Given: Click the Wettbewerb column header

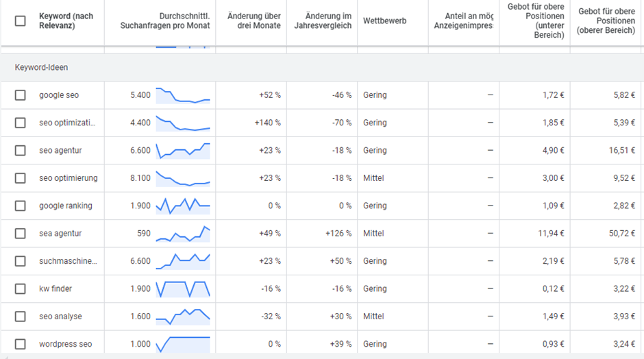Looking at the screenshot, I should pos(384,21).
